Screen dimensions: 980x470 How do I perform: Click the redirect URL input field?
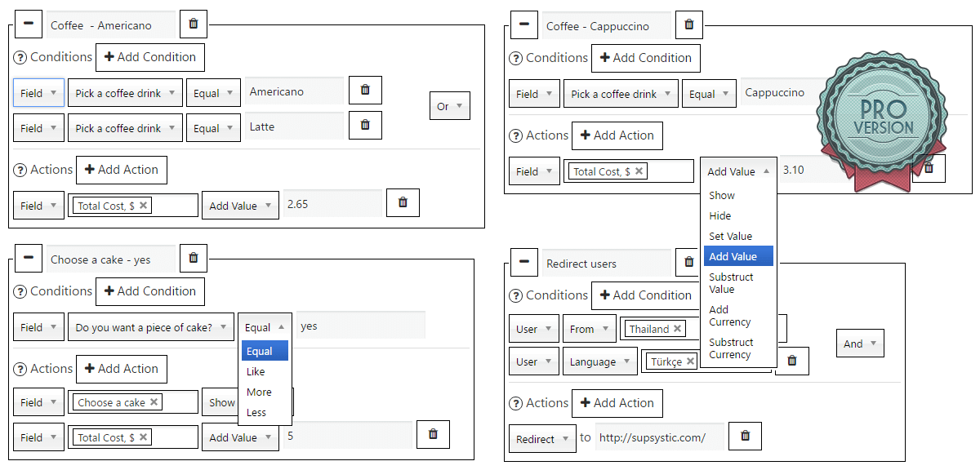coord(658,437)
